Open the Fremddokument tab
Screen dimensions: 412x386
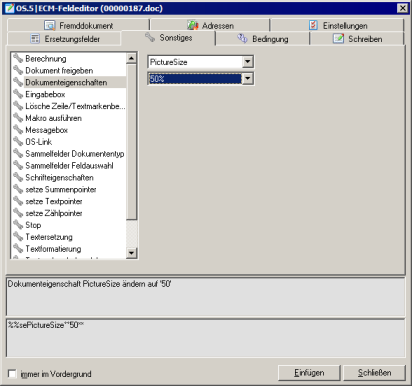click(x=78, y=25)
